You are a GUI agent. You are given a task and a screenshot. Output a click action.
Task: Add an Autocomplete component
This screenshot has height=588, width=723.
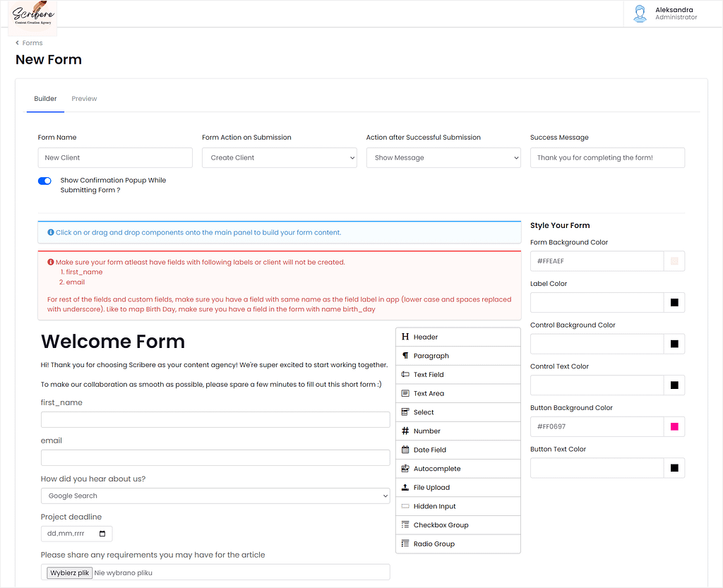coord(458,469)
